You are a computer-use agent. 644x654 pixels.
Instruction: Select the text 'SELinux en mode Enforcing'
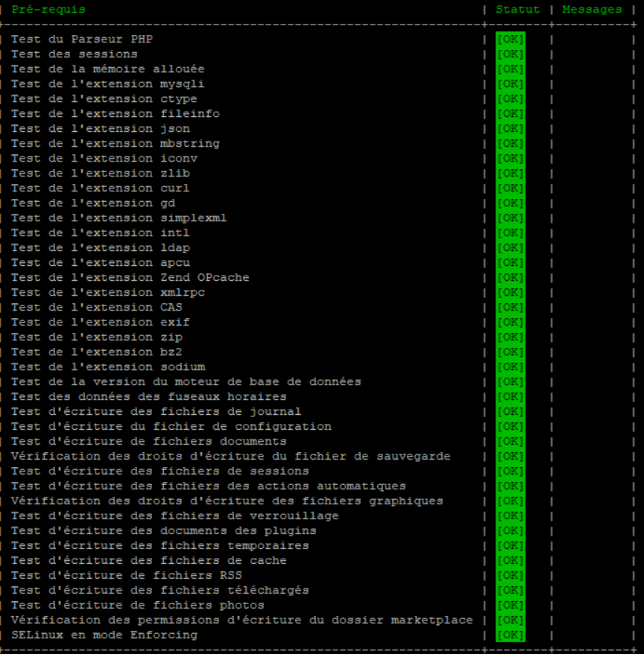tap(104, 635)
